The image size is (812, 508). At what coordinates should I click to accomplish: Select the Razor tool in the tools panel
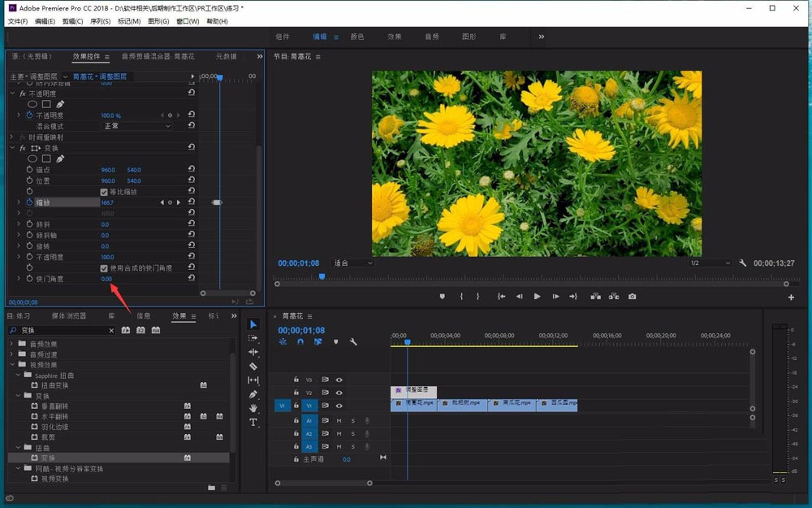click(x=253, y=367)
